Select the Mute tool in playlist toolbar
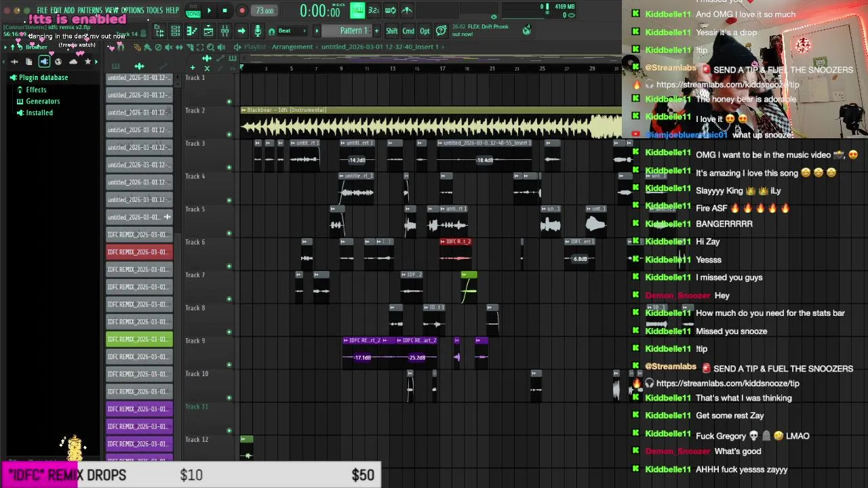Screen dimensions: 868x488 click(168, 47)
